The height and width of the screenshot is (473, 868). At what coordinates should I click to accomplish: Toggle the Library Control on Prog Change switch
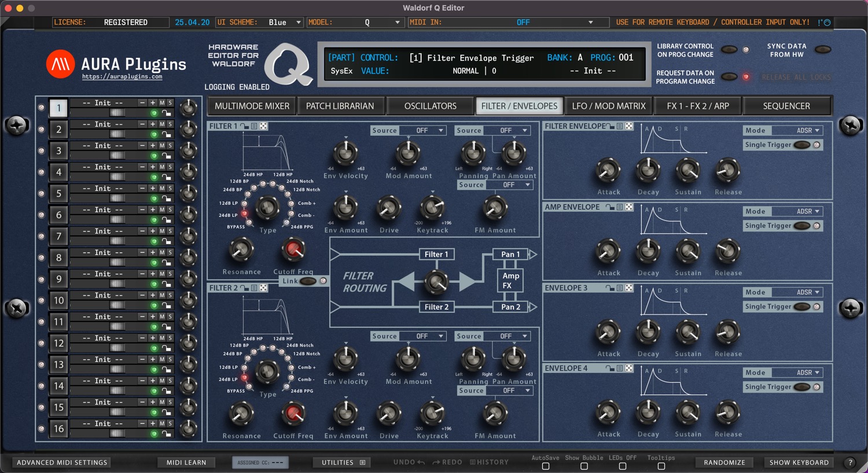click(729, 50)
